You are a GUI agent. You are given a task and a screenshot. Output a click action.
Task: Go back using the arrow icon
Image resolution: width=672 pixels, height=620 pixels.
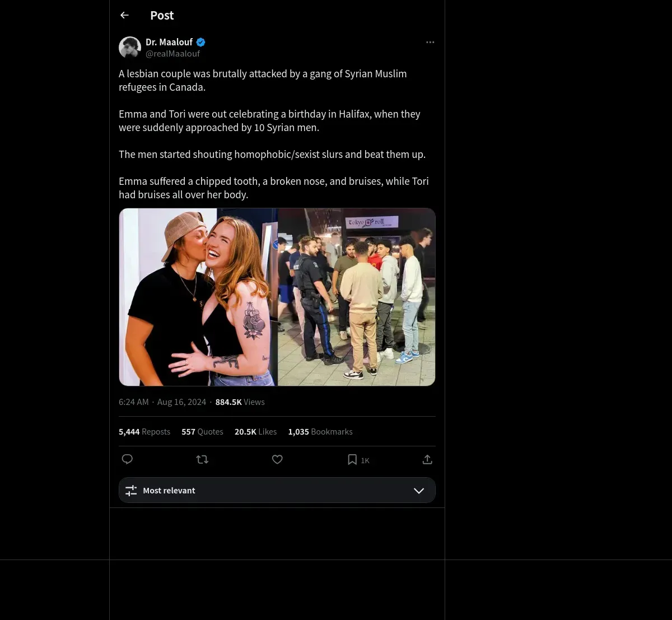click(x=124, y=16)
